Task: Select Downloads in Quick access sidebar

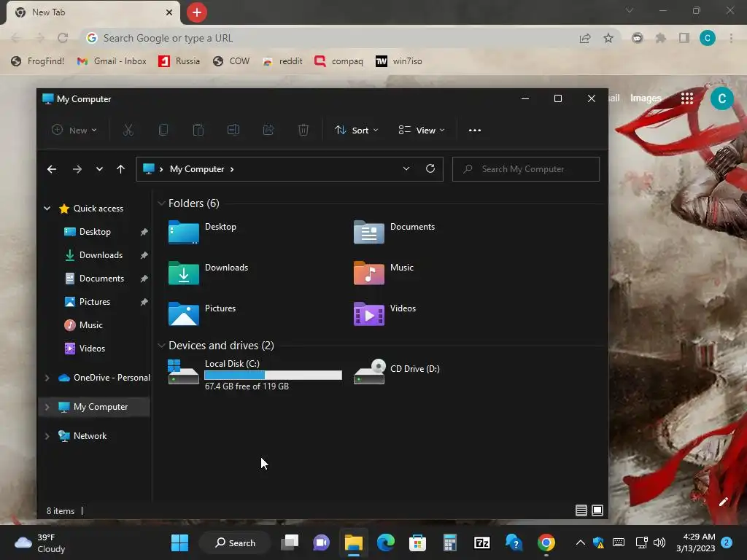Action: [x=101, y=255]
